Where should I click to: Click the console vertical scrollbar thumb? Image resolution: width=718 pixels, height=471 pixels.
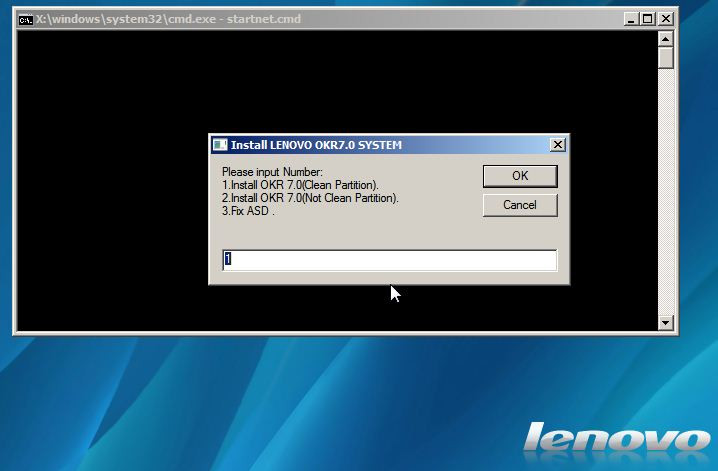666,58
